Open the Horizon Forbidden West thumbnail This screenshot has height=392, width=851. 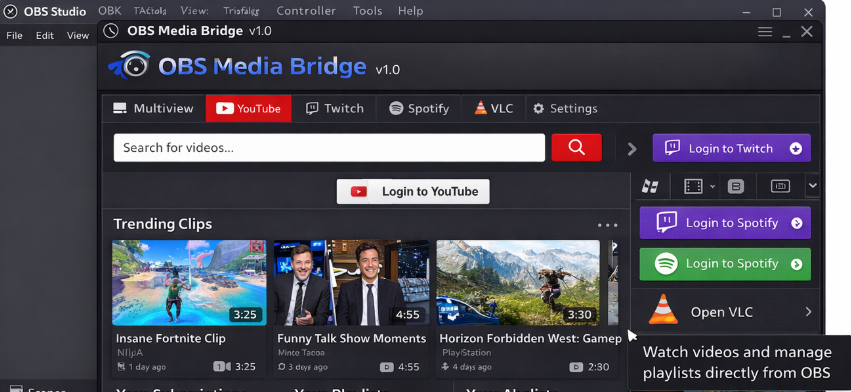(x=518, y=282)
